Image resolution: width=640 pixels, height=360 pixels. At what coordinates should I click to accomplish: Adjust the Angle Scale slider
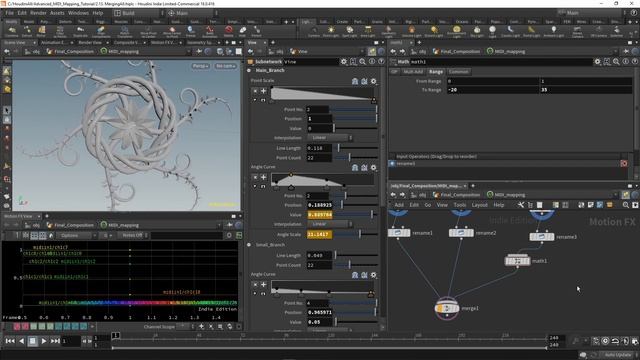click(x=354, y=234)
